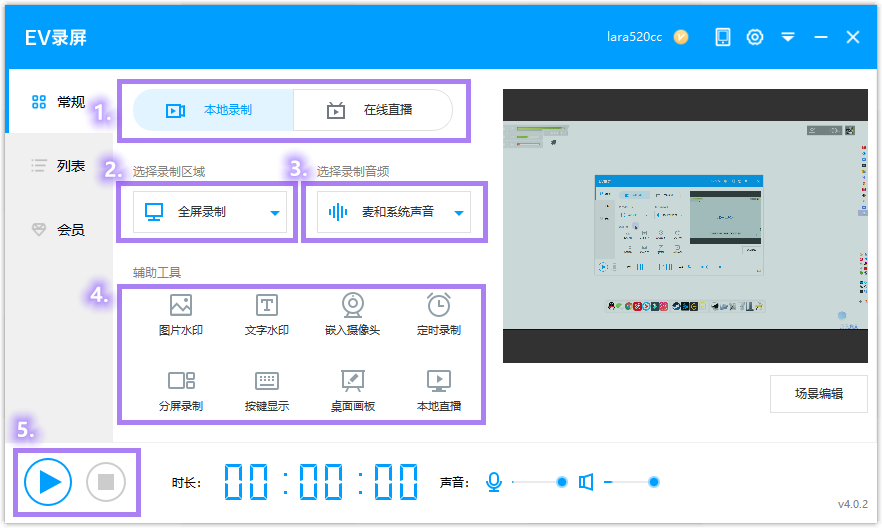Click the 场景编辑 scene edit button
882x528 pixels.
(818, 393)
